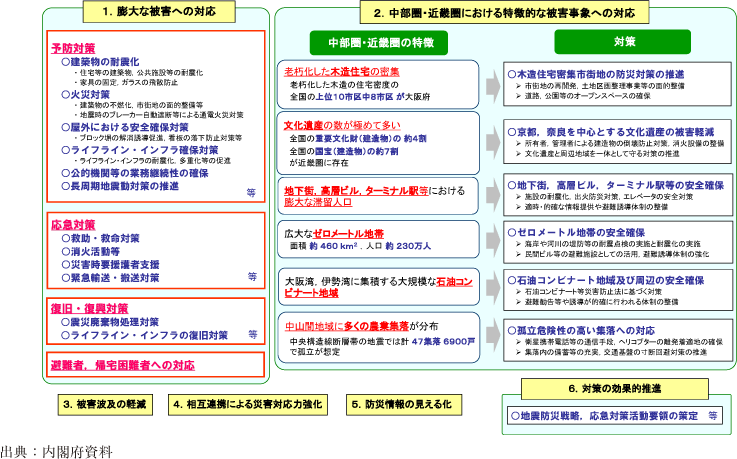
Task: Click the line '全国の国宝(建造物)の約7割'
Action: [344, 151]
